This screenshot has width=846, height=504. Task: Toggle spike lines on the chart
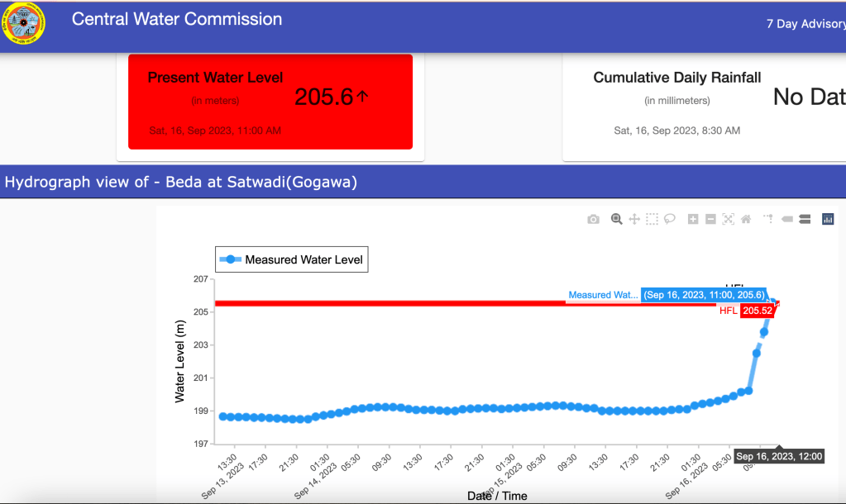coord(768,219)
